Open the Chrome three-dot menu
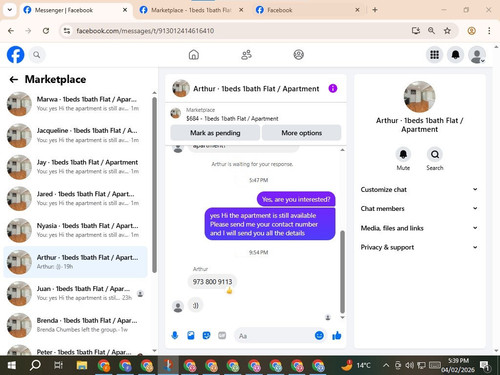 (x=489, y=31)
